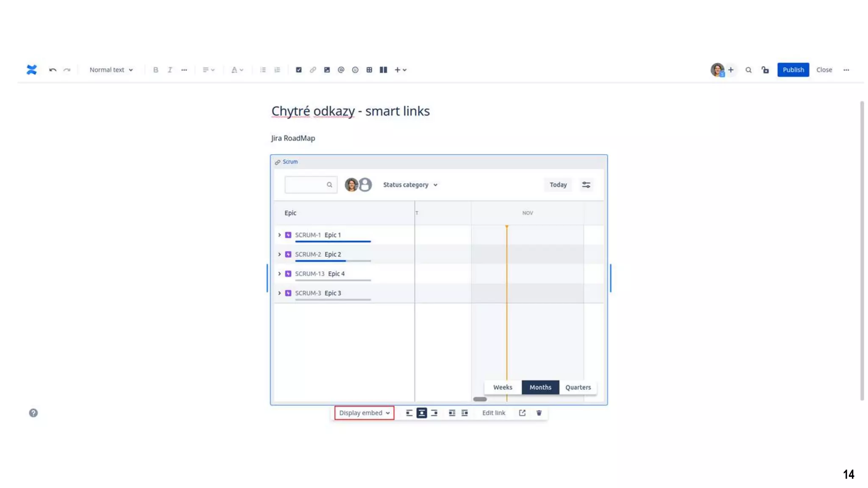Switch roadmap view to Weeks
The image size is (868, 488).
point(503,387)
